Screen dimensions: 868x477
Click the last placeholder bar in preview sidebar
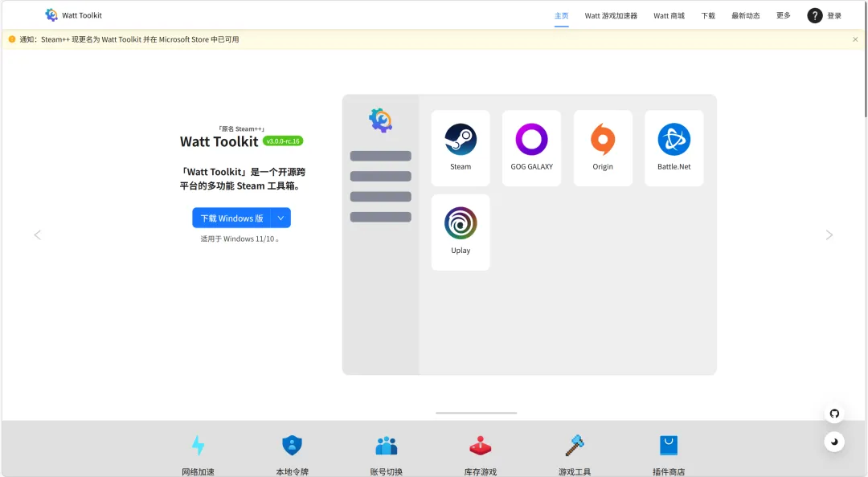click(x=381, y=217)
